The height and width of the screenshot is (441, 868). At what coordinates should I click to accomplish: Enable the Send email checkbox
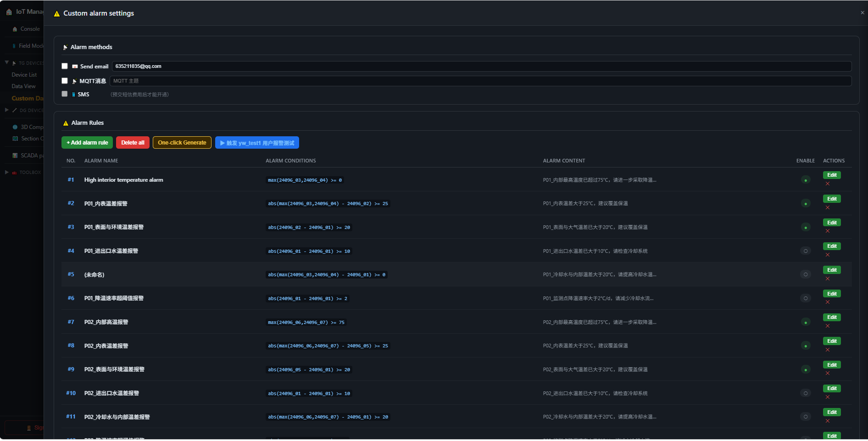point(65,66)
